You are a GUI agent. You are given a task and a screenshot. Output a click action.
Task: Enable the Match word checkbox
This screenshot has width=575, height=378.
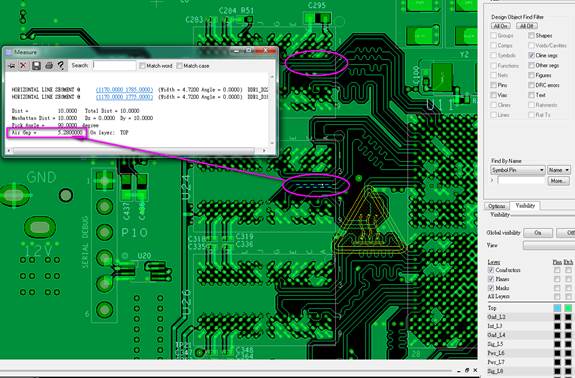tap(143, 66)
